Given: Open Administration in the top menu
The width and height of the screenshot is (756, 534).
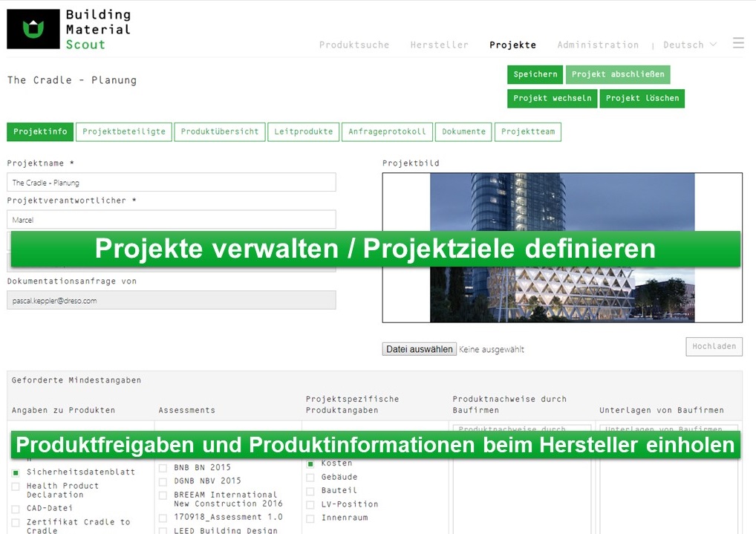Looking at the screenshot, I should [598, 45].
